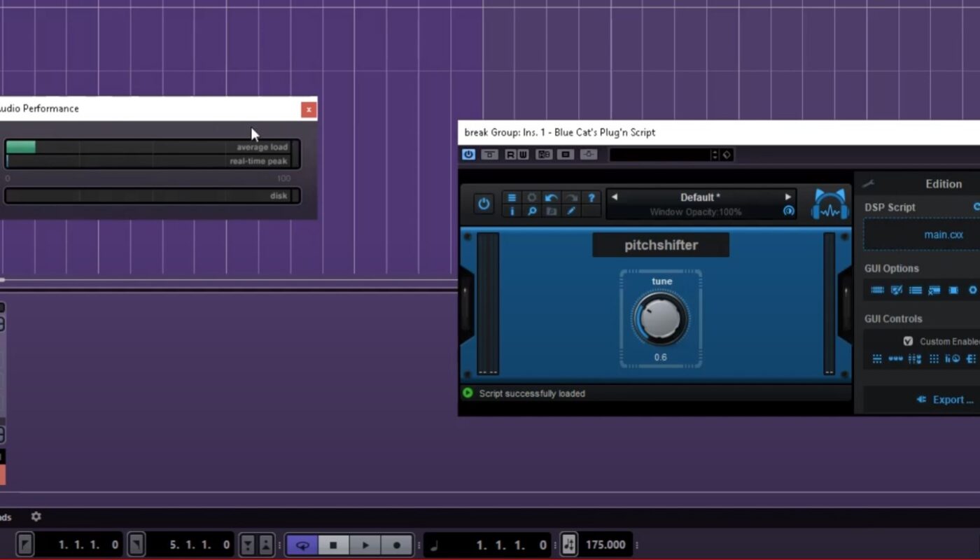The width and height of the screenshot is (980, 560).
Task: Click the second GUI Options icon with pencil
Action: [896, 290]
